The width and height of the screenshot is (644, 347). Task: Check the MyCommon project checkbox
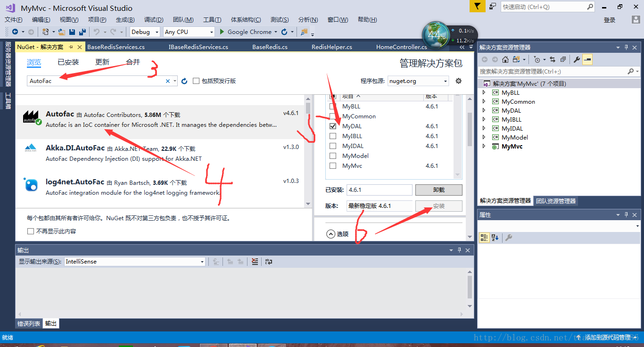(333, 116)
